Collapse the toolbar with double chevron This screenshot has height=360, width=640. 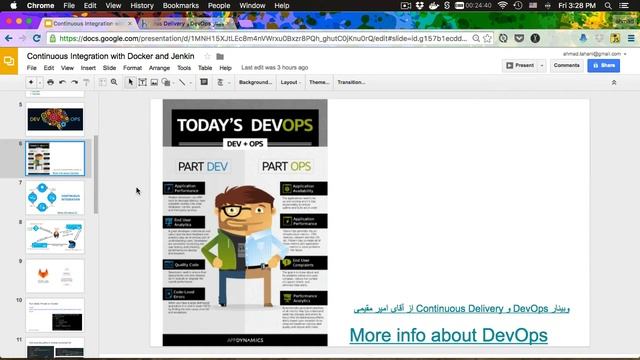(x=613, y=82)
